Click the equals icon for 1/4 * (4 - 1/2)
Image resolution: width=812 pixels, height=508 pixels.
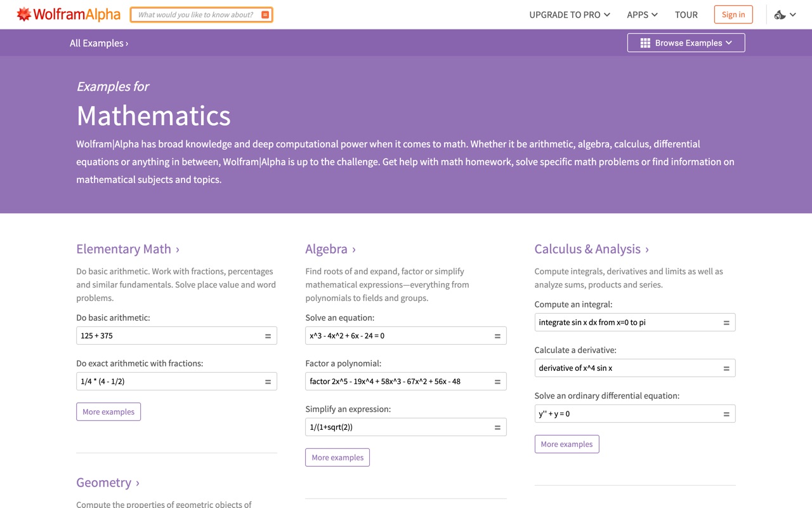click(268, 382)
